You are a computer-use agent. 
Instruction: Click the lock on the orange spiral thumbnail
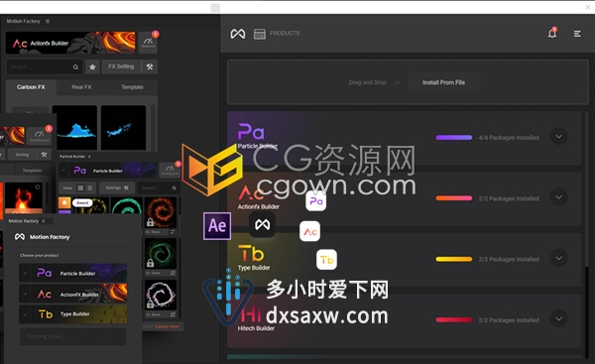[151, 222]
